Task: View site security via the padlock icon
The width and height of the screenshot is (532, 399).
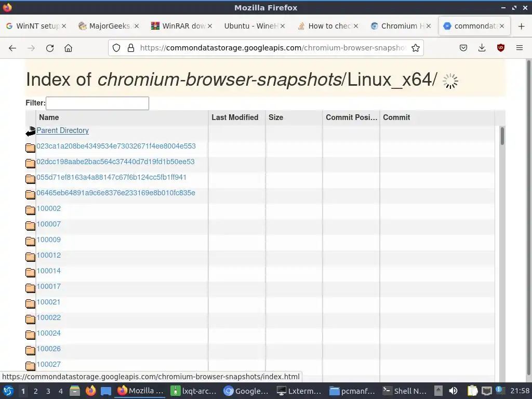Action: click(131, 48)
